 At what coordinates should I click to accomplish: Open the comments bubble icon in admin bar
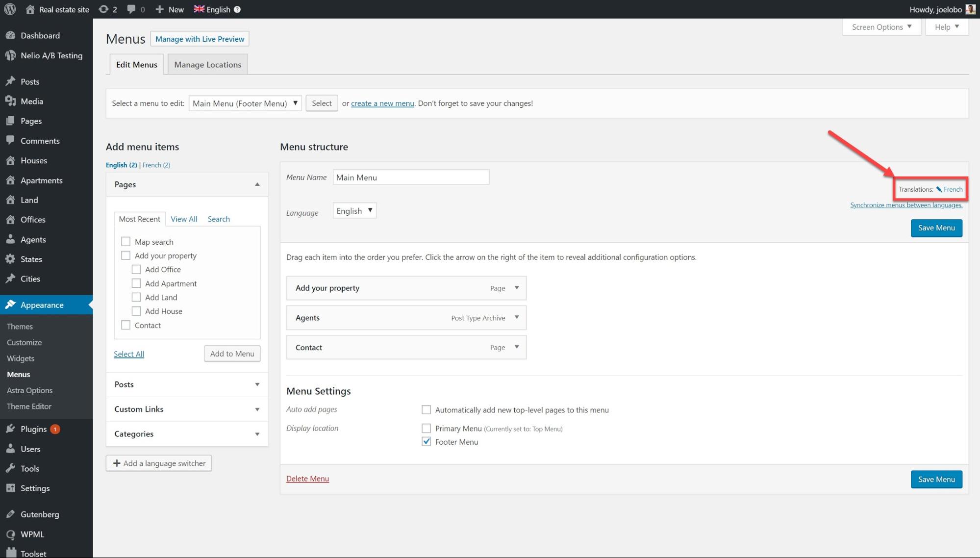click(x=131, y=9)
